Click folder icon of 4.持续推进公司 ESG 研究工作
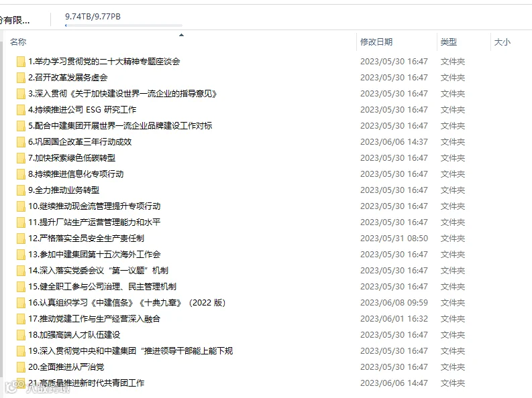 pos(21,110)
